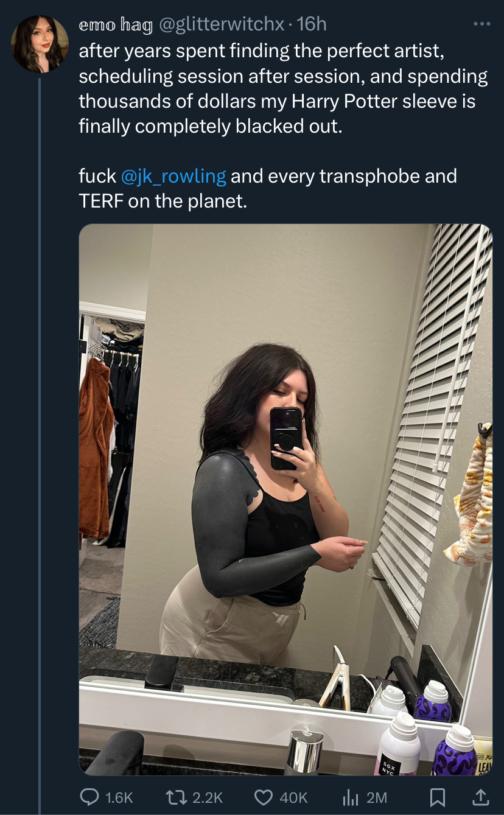
Task: Click the @jk_rowling mention link
Action: 173,177
